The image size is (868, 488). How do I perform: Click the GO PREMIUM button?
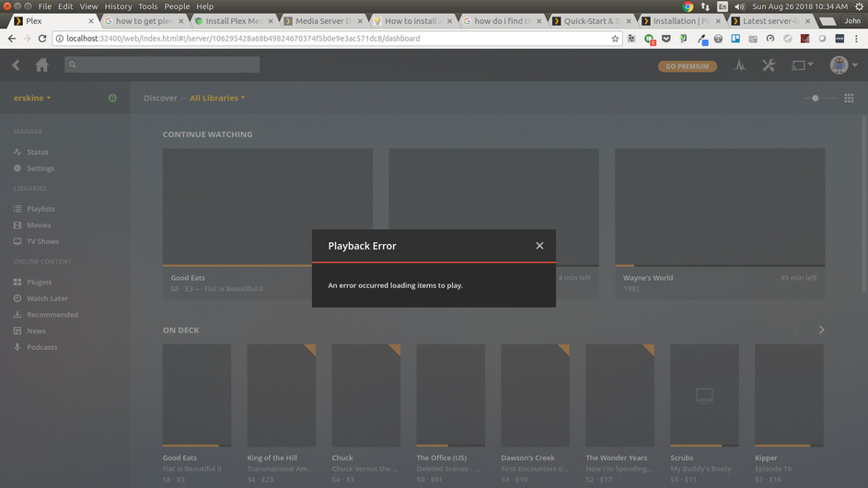tap(687, 66)
